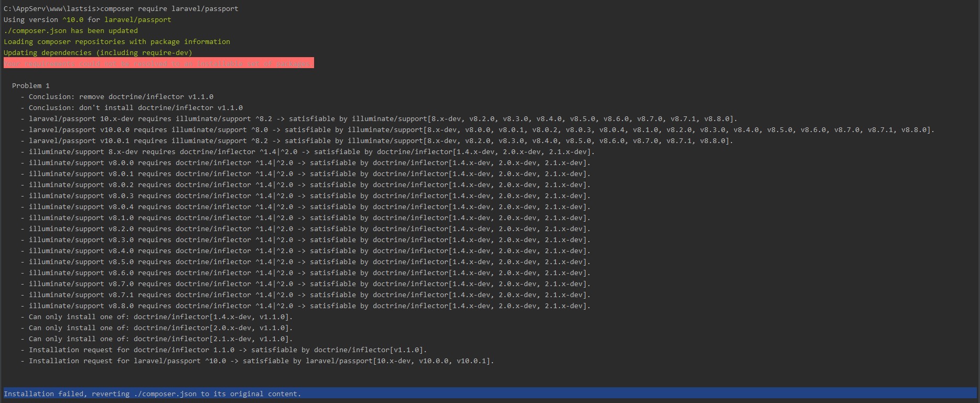Click the 'illuminate/support v8.2.0 requires' line
The image size is (980, 403).
coord(306,228)
